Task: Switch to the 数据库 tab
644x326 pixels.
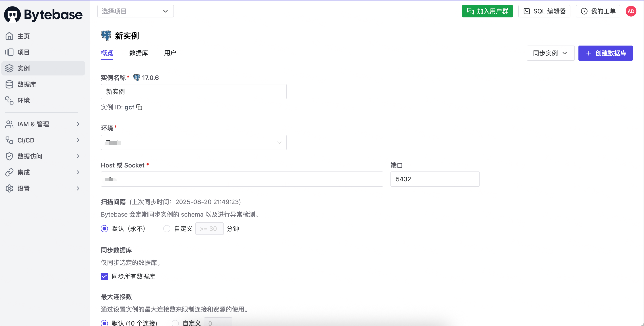Action: click(138, 53)
